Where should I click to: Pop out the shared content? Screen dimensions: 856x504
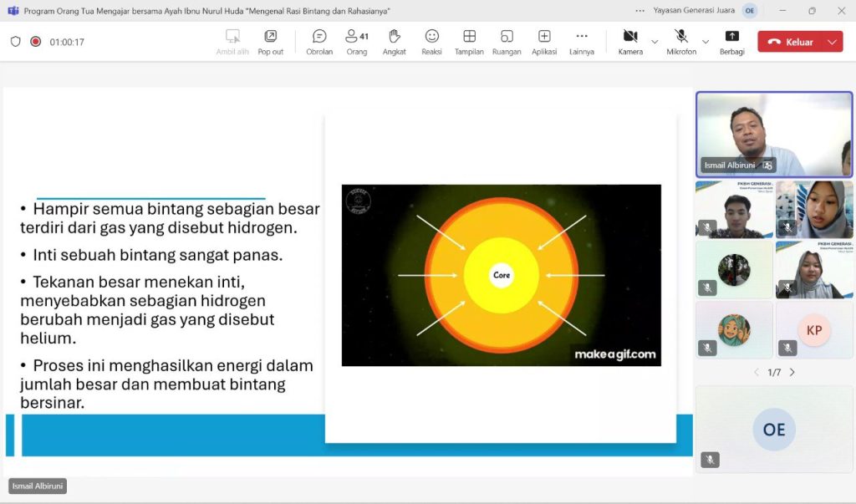(270, 42)
